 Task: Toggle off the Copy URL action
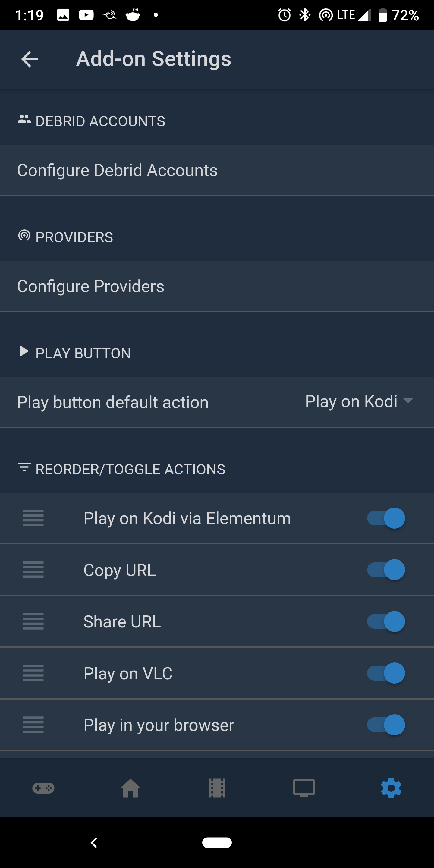pos(386,570)
